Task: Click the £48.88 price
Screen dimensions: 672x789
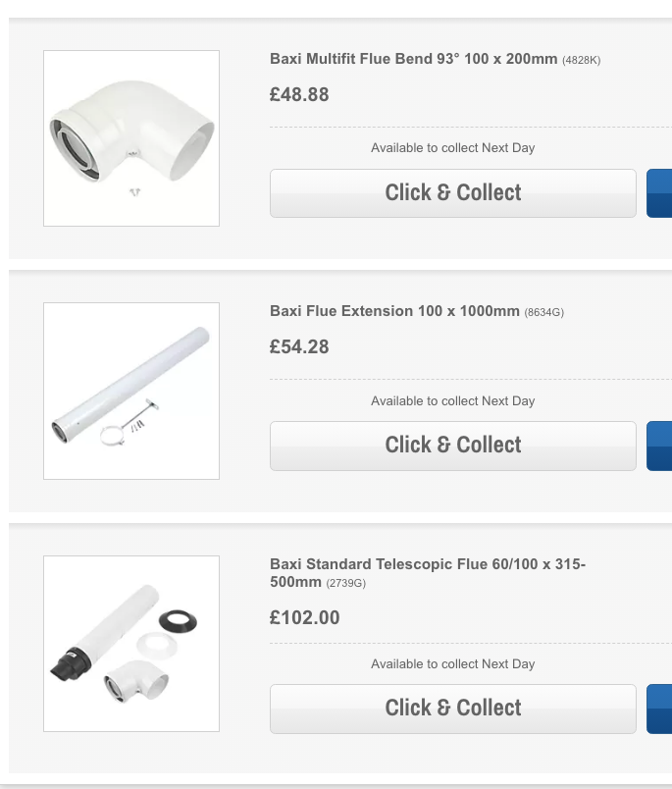Action: (x=299, y=95)
